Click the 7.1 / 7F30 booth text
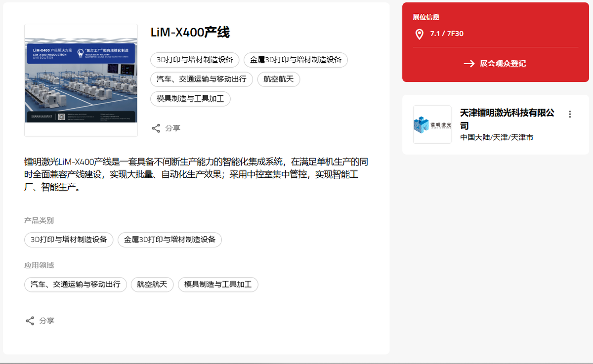Image resolution: width=593 pixels, height=364 pixels. (447, 34)
